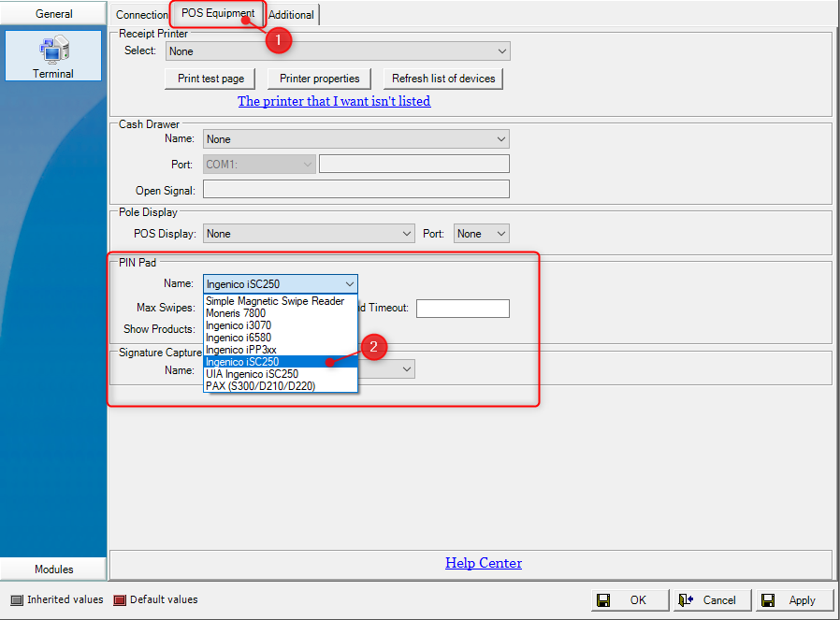
Task: Click the Timeout input field
Action: [463, 309]
